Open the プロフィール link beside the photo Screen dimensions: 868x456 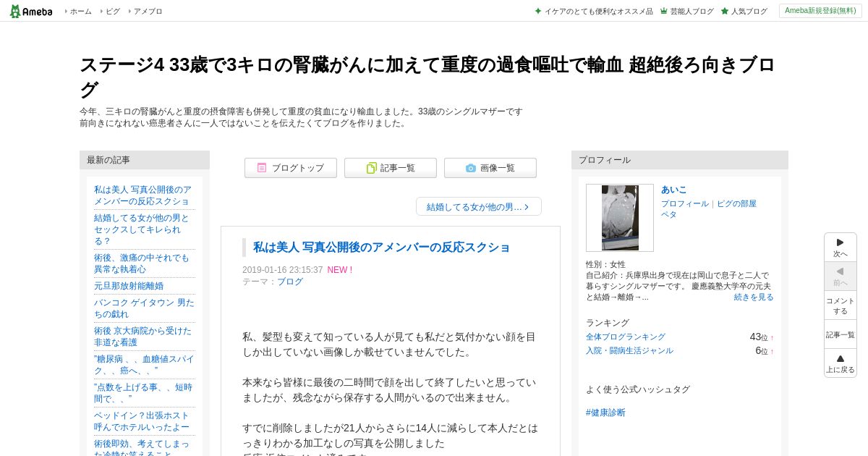pyautogui.click(x=685, y=204)
